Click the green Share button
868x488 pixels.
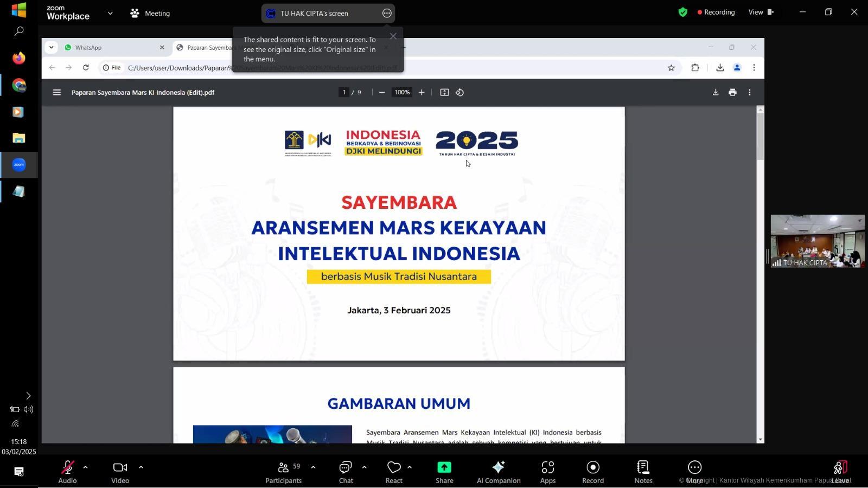point(444,472)
